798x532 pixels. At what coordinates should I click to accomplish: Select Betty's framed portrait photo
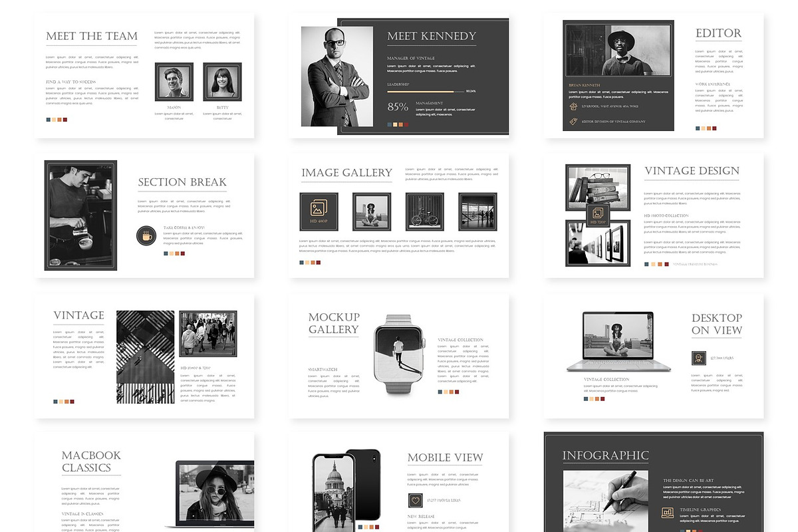tap(222, 82)
